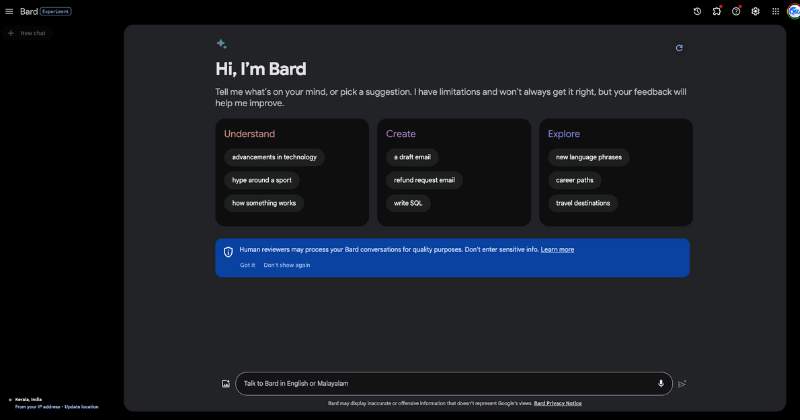Open the updates notifications icon
The width and height of the screenshot is (800, 420).
point(717,11)
